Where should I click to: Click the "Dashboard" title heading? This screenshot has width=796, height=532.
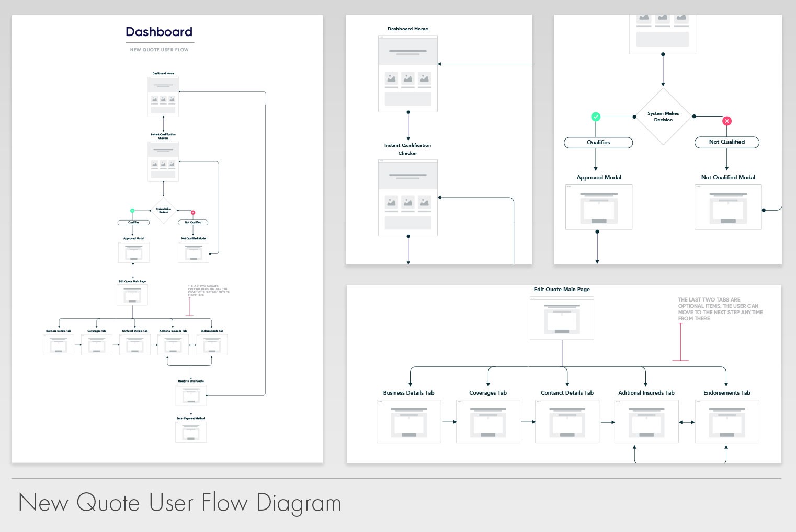point(159,32)
